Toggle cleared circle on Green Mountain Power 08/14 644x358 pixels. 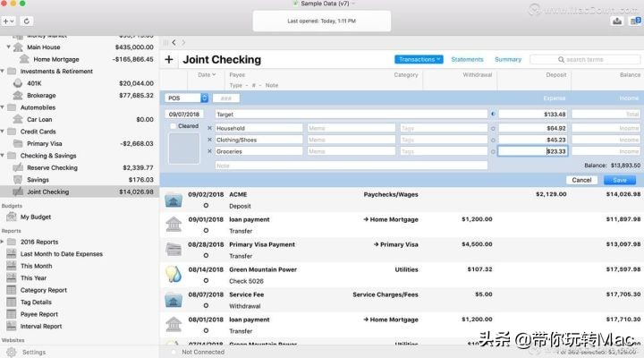206,281
